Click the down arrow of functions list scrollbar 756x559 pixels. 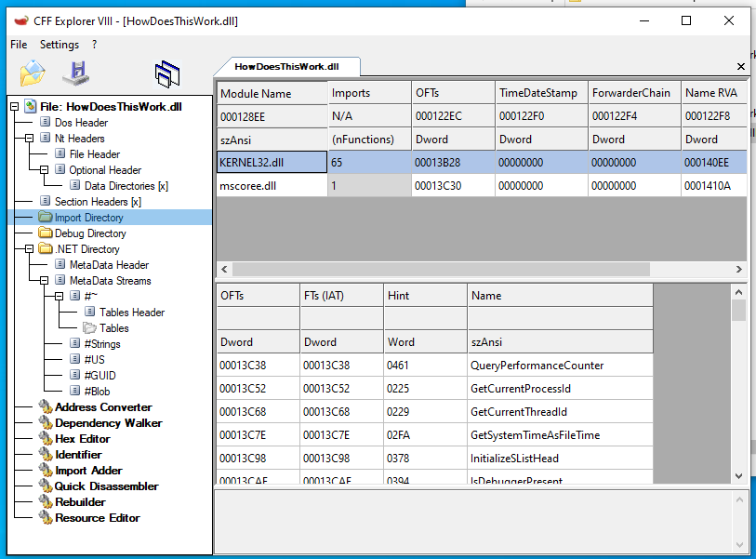point(738,475)
